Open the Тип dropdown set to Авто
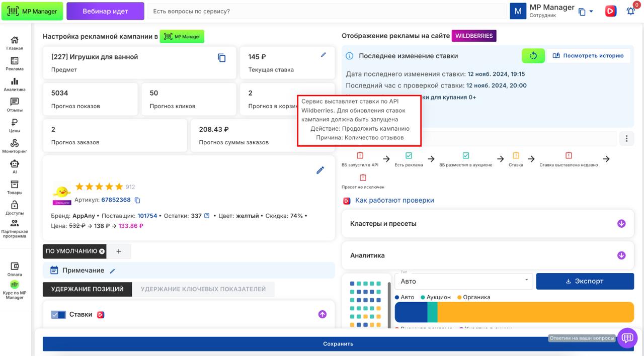This screenshot has height=356, width=644. pyautogui.click(x=463, y=282)
